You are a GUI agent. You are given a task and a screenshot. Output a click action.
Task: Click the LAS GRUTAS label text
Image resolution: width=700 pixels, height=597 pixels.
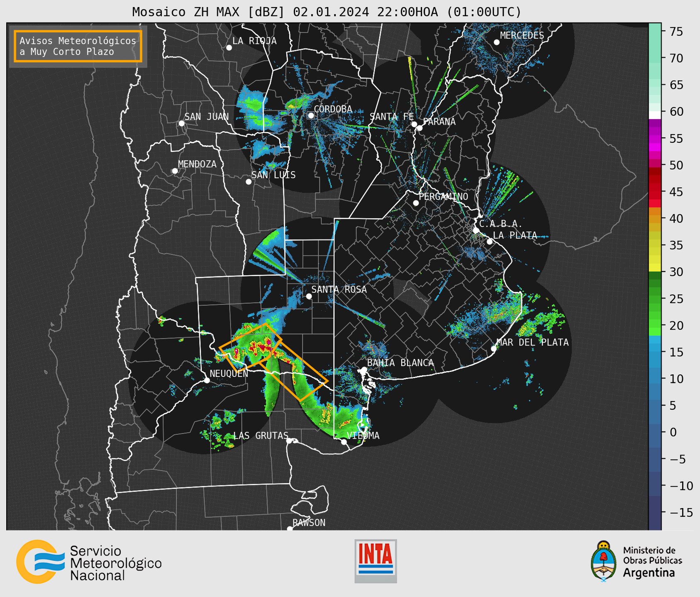coord(261,436)
